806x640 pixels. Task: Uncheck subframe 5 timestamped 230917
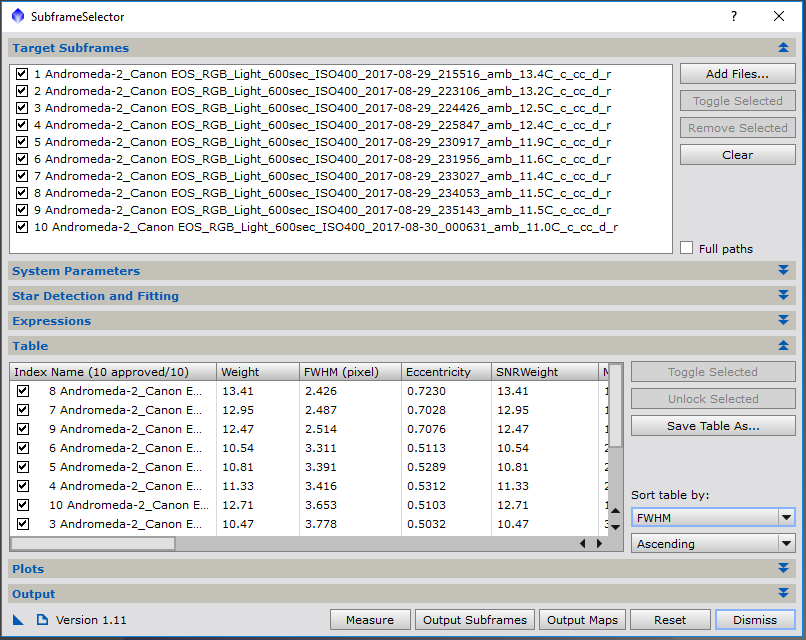point(22,142)
